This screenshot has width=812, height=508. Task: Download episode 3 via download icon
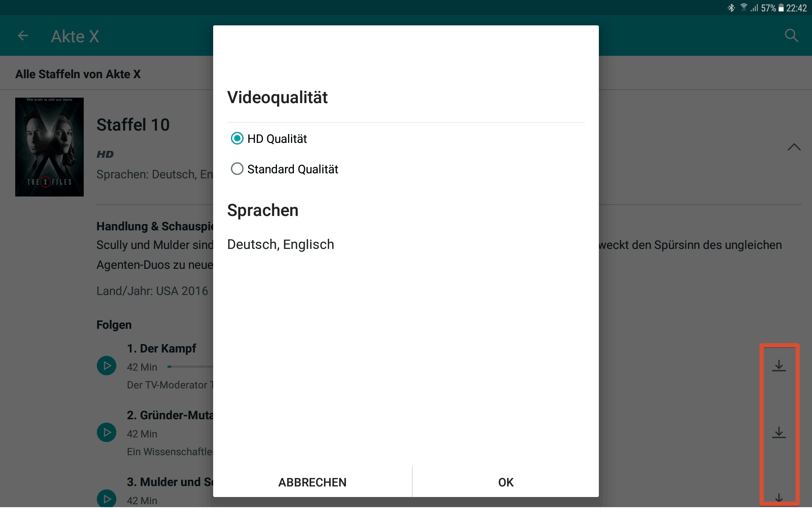point(779,498)
